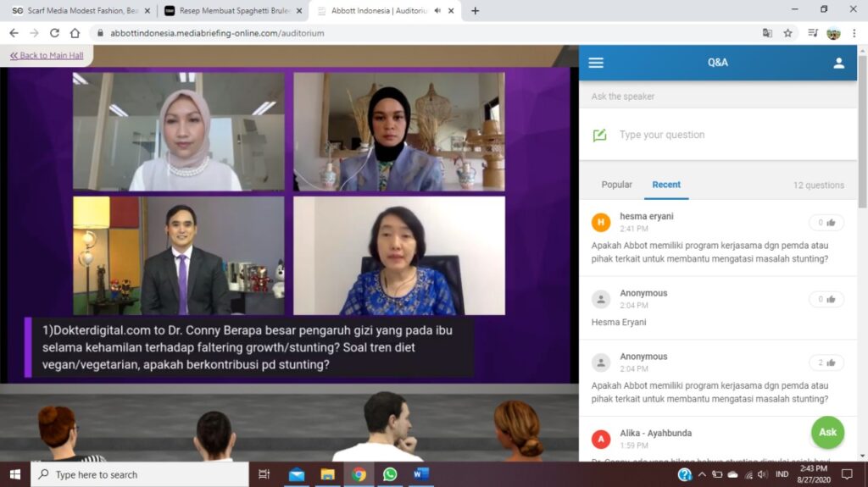Click the Q&A panel vertical scrollbar

pyautogui.click(x=862, y=133)
